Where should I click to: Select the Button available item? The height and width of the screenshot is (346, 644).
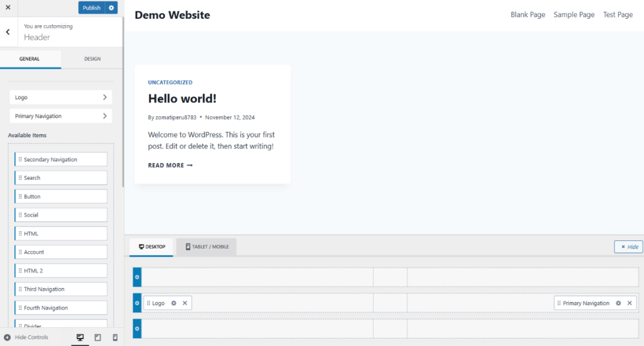(x=61, y=196)
